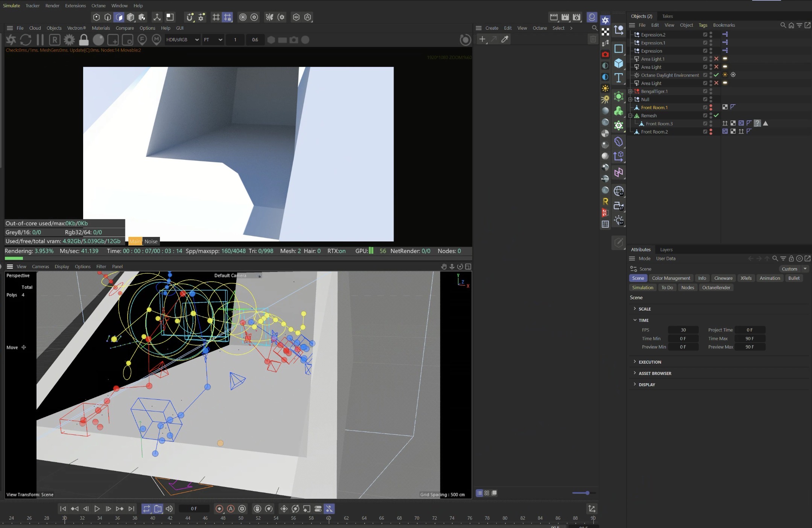Screen dimensions: 812x528
Task: Enable the Area Light.1 red X toggle
Action: pyautogui.click(x=716, y=59)
